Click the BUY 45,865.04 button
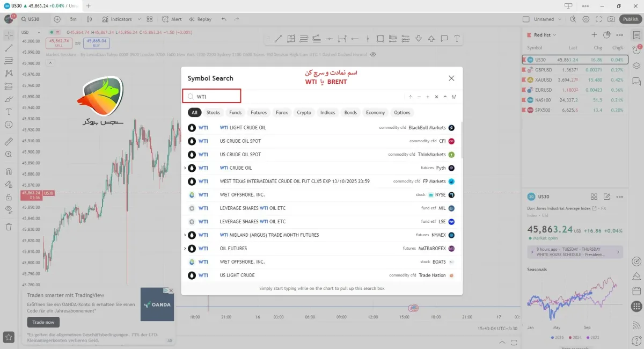Screen dimensions: 644x349 [x=97, y=42]
